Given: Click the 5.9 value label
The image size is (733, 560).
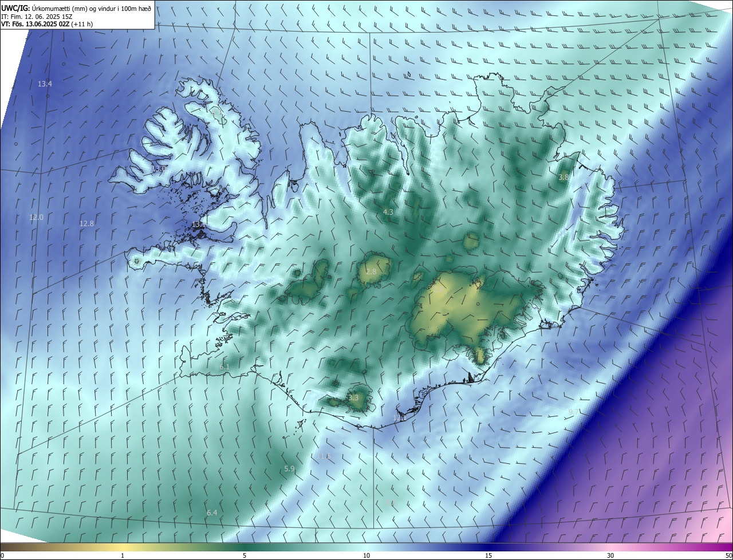Looking at the screenshot, I should tap(289, 468).
